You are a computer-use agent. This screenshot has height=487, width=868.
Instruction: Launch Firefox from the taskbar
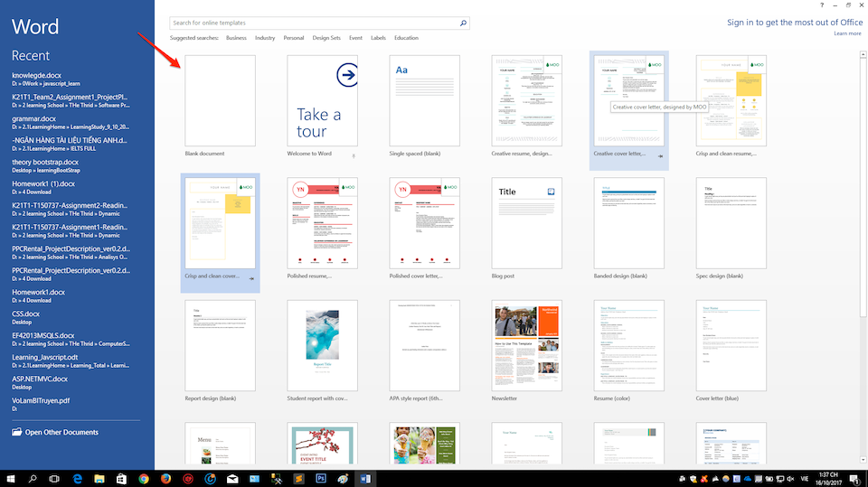click(165, 479)
